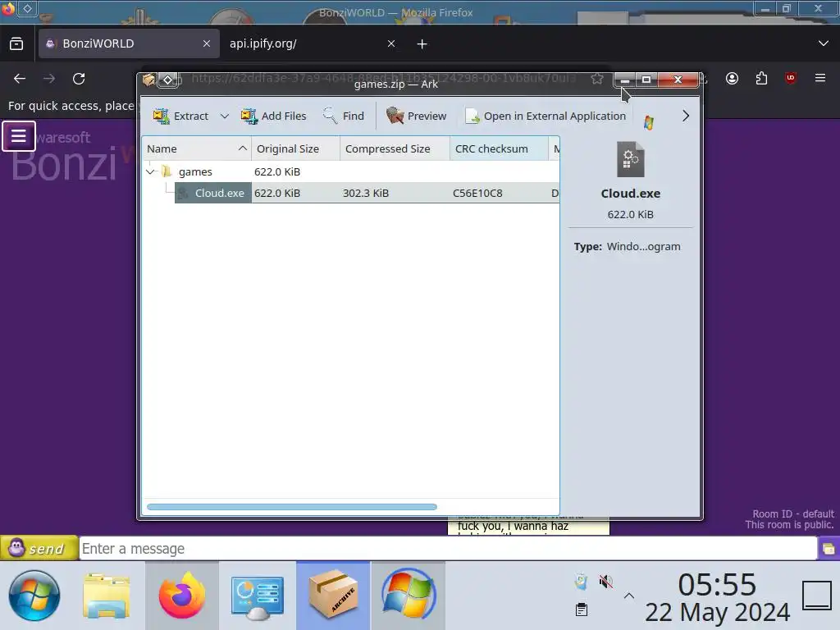Click the horizontal scrollbar in Ark list
The width and height of the screenshot is (840, 630).
pos(292,507)
